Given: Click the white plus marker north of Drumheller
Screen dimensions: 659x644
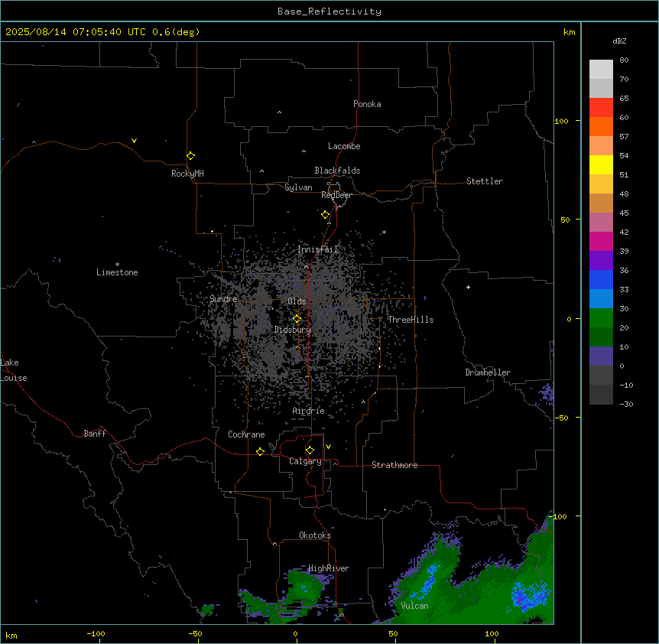Looking at the screenshot, I should [468, 287].
